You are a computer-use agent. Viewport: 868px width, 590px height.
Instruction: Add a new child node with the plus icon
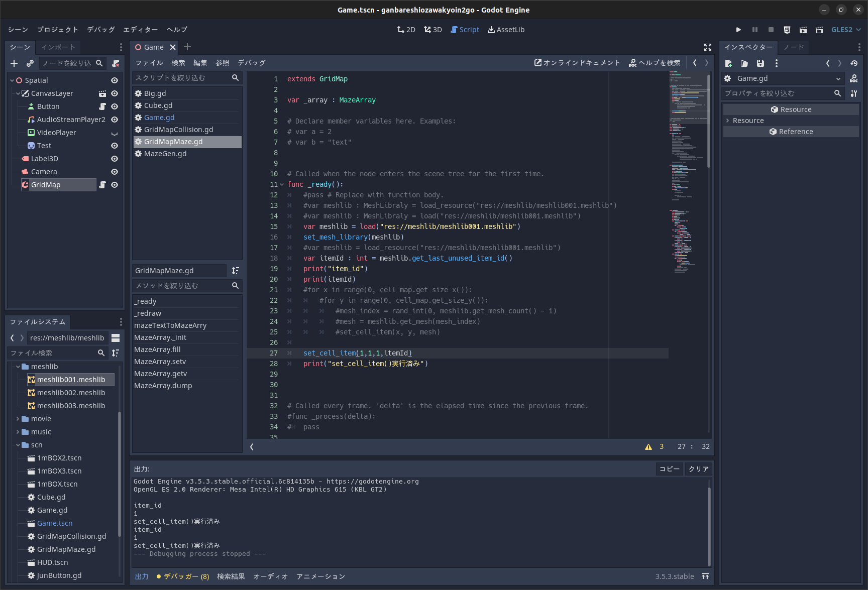click(x=14, y=63)
